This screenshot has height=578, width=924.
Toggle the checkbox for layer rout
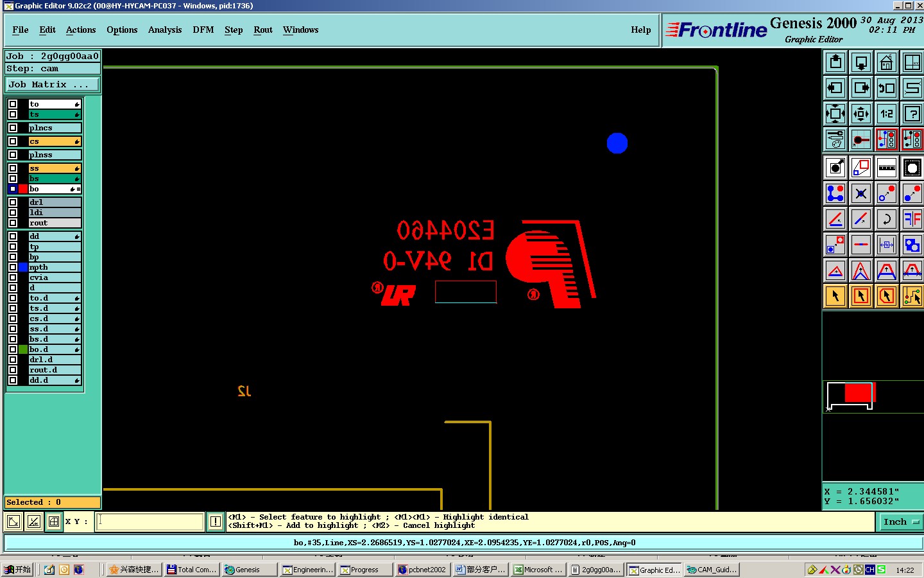tap(13, 223)
